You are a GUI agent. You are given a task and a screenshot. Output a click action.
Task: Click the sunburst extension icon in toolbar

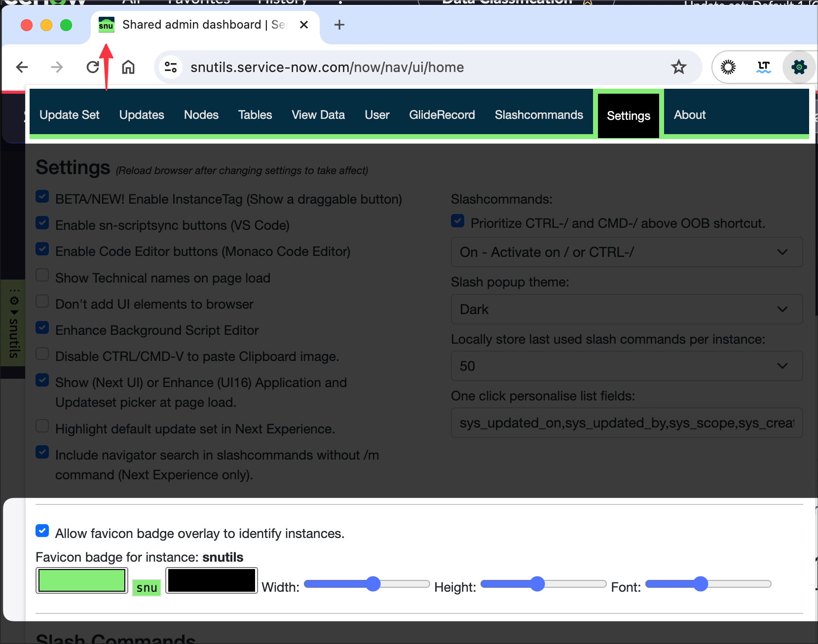pyautogui.click(x=728, y=67)
